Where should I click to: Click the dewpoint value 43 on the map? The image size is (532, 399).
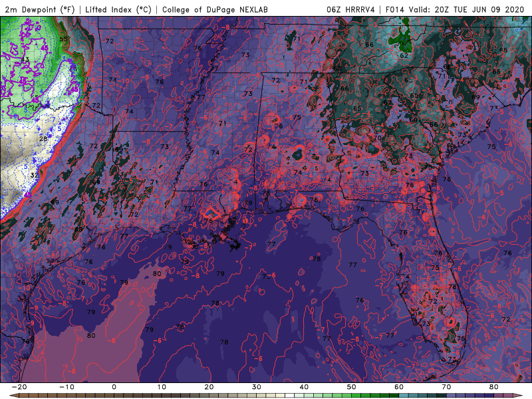pyautogui.click(x=25, y=59)
